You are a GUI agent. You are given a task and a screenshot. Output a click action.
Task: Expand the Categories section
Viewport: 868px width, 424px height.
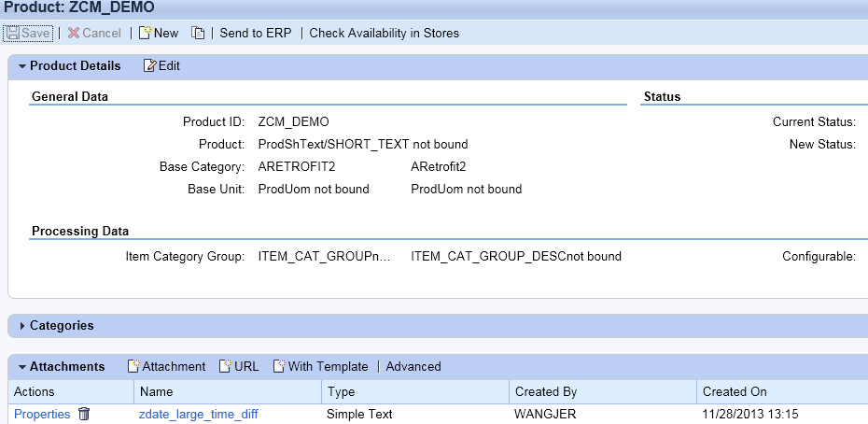pos(22,326)
